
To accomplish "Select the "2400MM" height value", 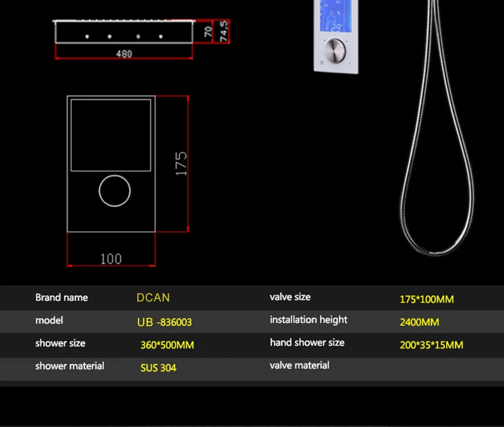I will [x=419, y=322].
